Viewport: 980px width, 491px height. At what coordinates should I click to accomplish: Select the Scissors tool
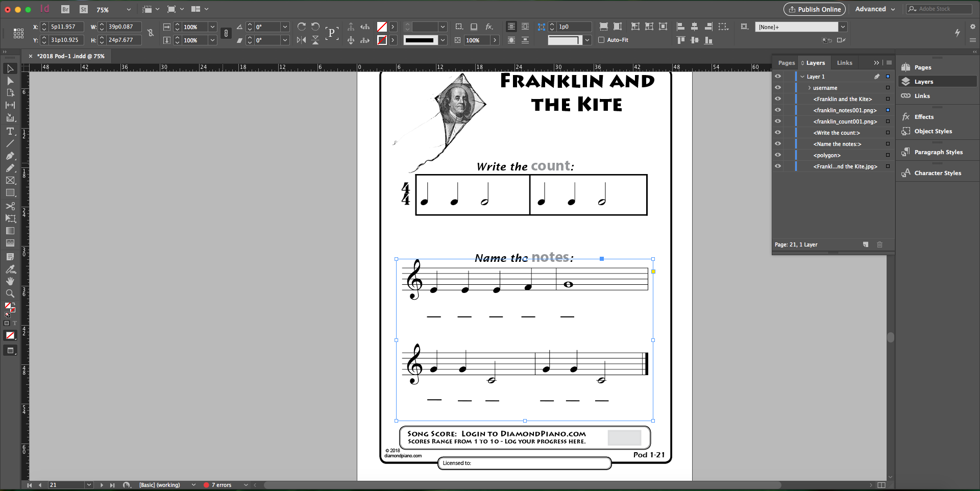point(10,206)
